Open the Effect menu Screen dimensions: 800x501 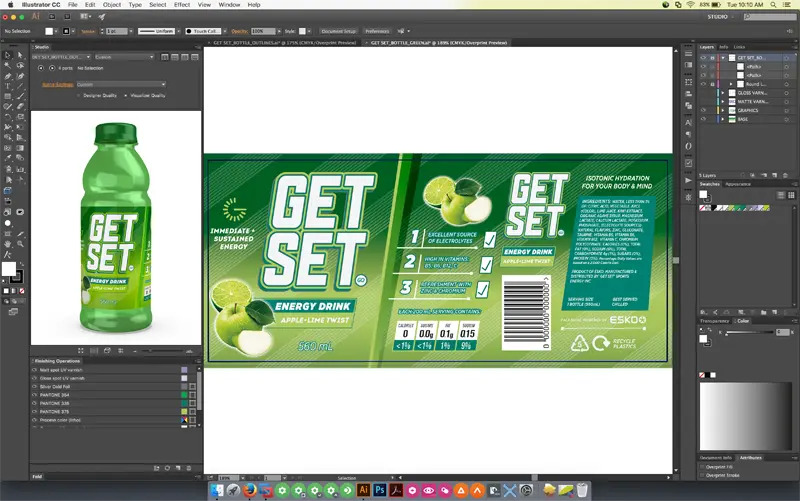(x=182, y=5)
